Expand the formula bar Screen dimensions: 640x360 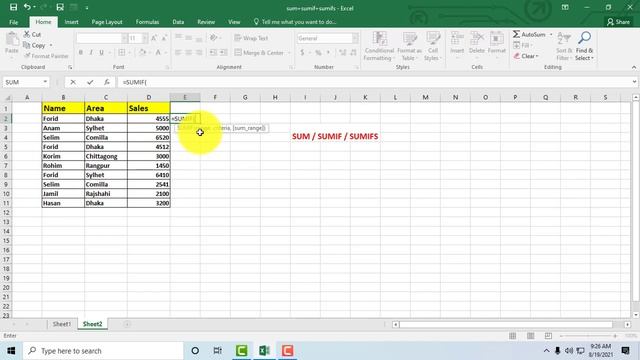pyautogui.click(x=634, y=82)
